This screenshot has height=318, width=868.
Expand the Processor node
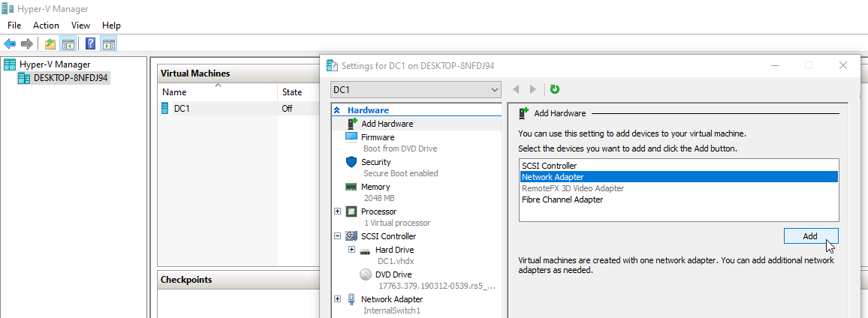coord(338,211)
